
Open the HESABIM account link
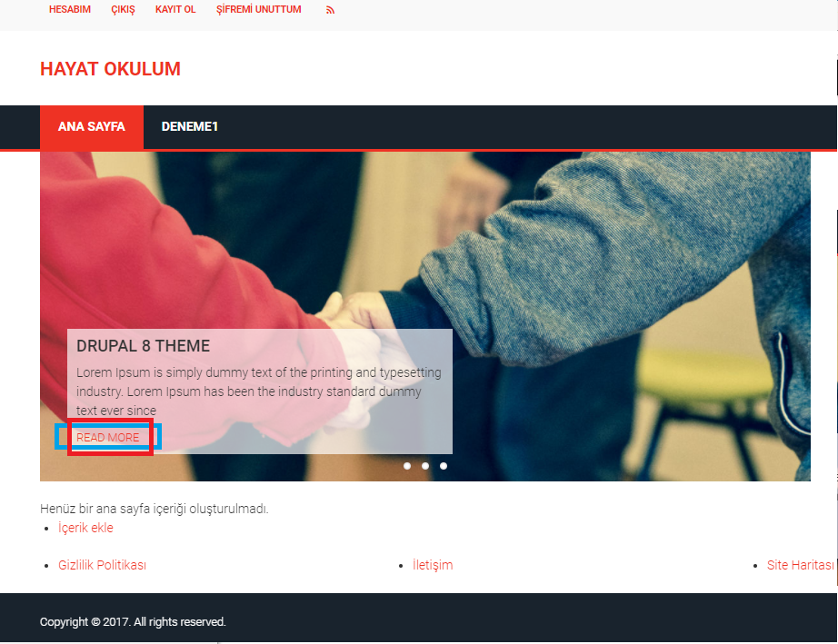pos(70,10)
